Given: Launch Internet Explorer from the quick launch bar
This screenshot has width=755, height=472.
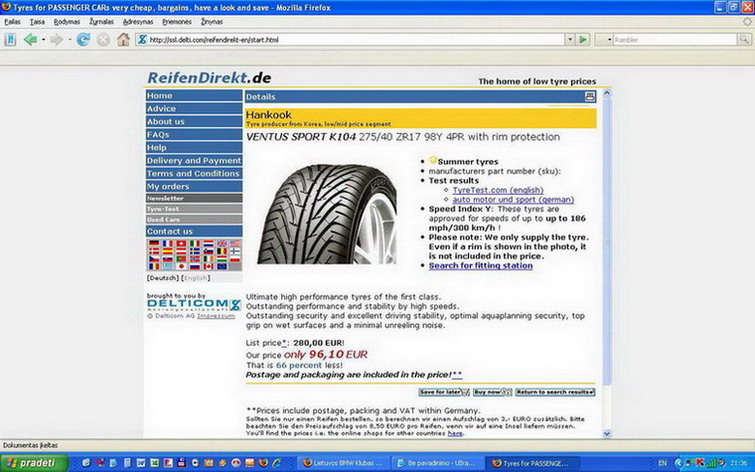Looking at the screenshot, I should click(277, 463).
